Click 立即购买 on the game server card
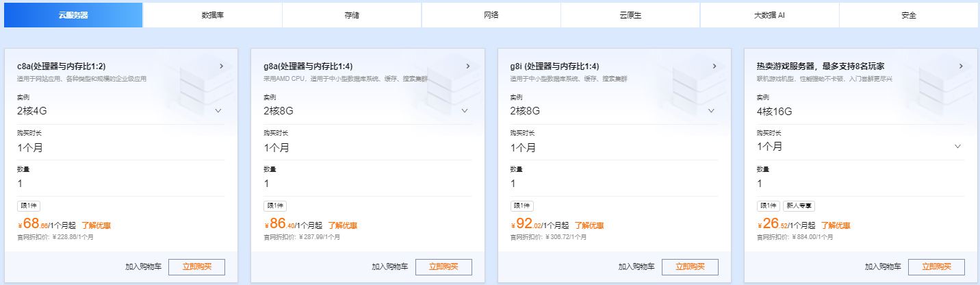This screenshot has height=285, width=980. click(x=936, y=267)
